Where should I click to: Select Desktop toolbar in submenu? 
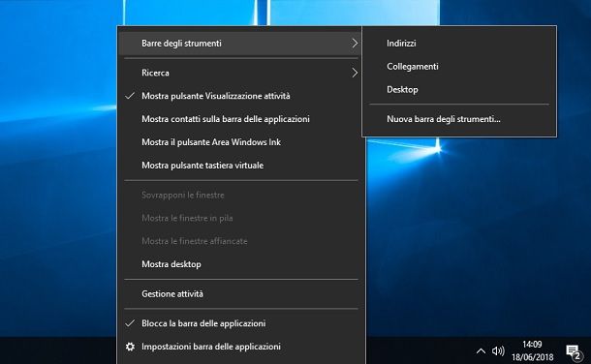point(459,90)
